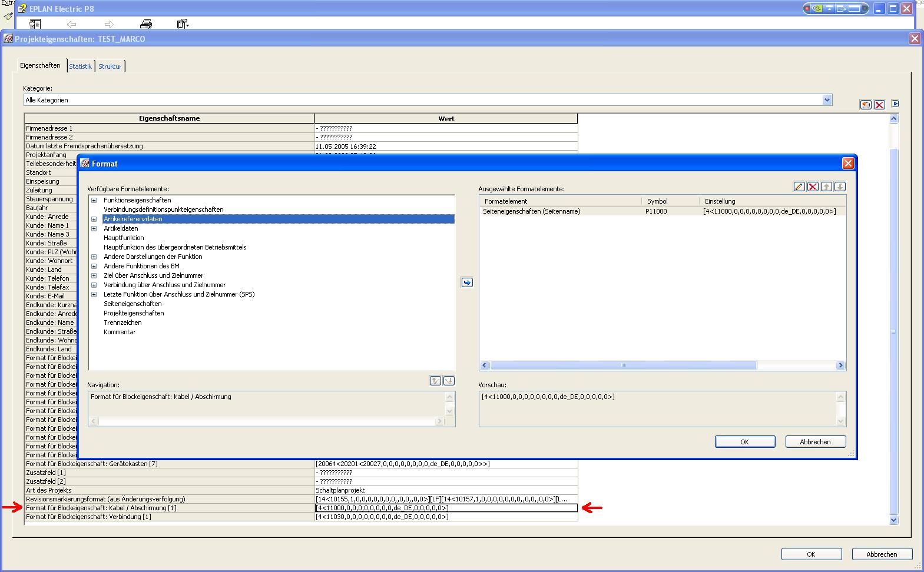The height and width of the screenshot is (572, 924).
Task: Click the Kabel / Abschirmung value field
Action: coord(446,508)
